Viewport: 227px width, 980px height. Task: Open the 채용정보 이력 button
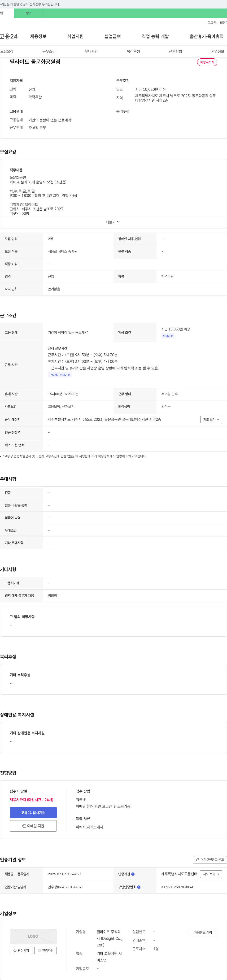click(203, 932)
